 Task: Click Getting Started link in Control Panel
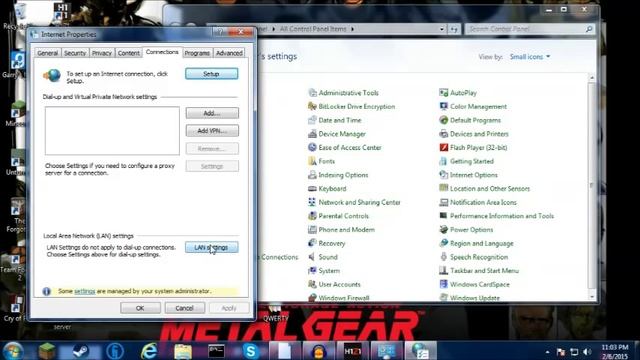(x=472, y=161)
